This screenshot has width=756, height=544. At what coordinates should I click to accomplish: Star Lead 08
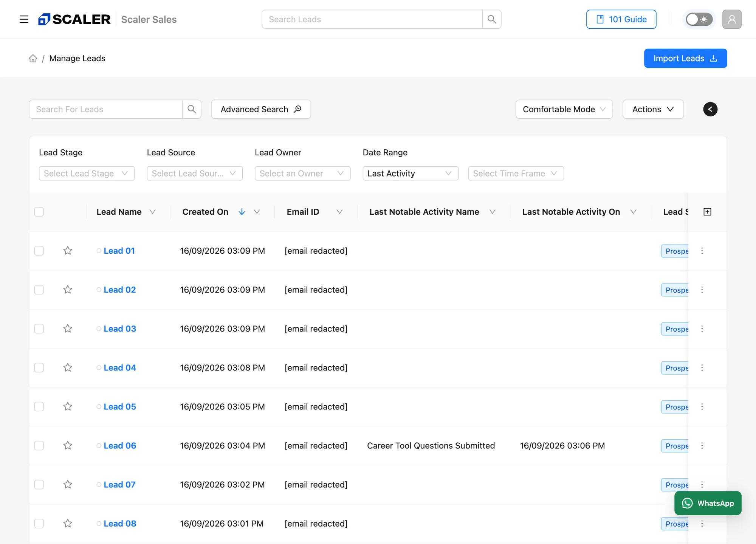point(68,523)
